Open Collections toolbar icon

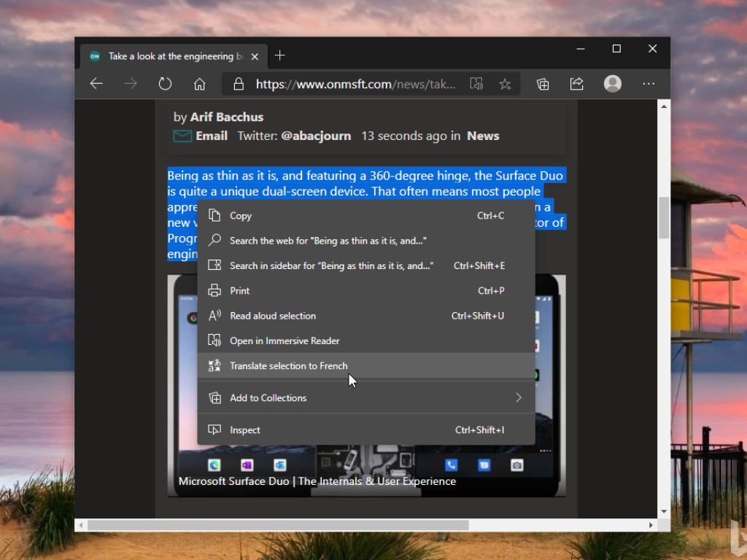(x=543, y=85)
